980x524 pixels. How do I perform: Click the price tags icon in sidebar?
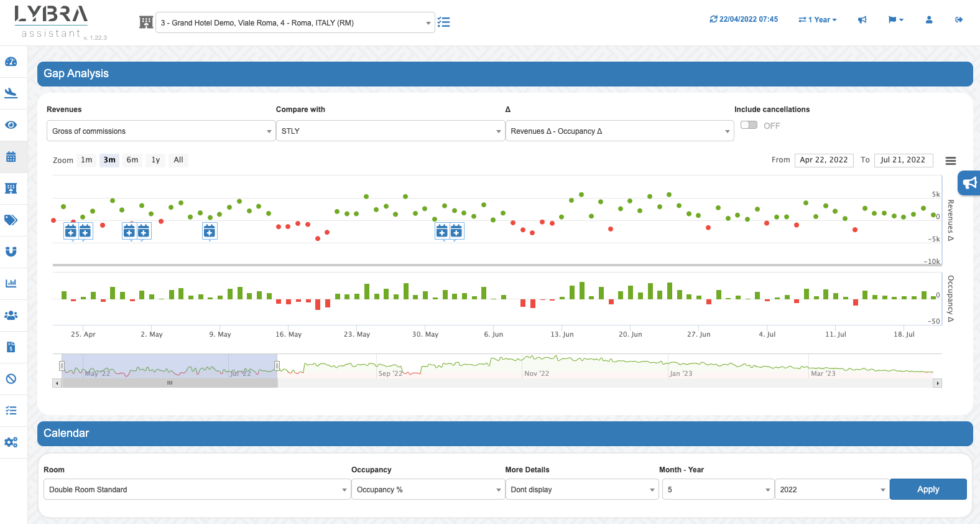(11, 220)
